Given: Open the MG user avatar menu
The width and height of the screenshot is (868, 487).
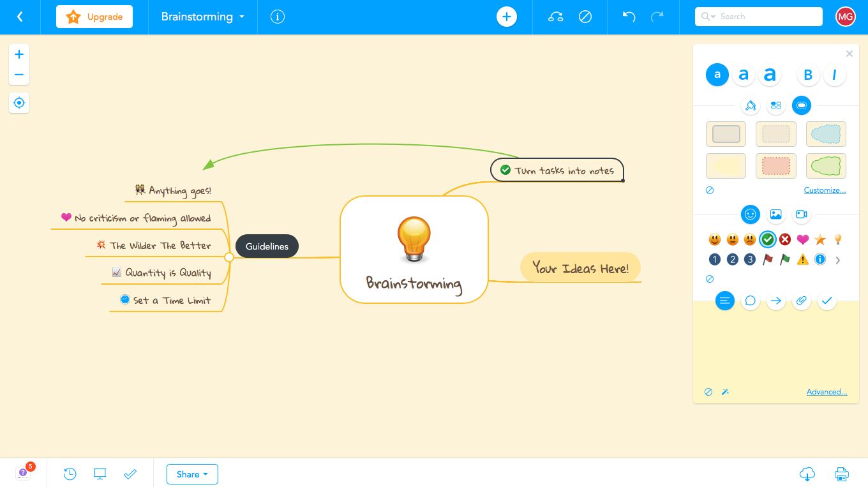Looking at the screenshot, I should (x=846, y=17).
